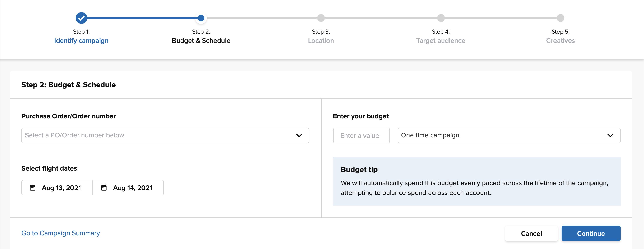Image resolution: width=644 pixels, height=249 pixels.
Task: Click the Select flight dates label
Action: (49, 168)
